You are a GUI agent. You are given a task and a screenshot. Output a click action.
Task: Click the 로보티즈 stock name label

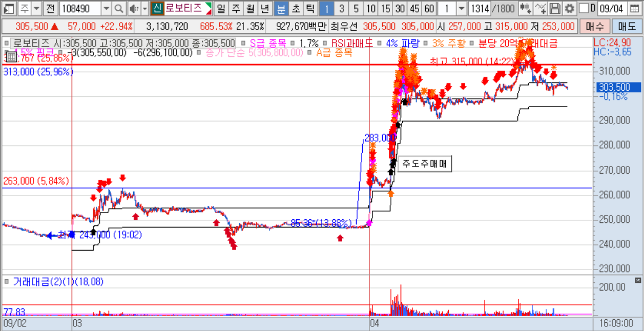pos(183,8)
